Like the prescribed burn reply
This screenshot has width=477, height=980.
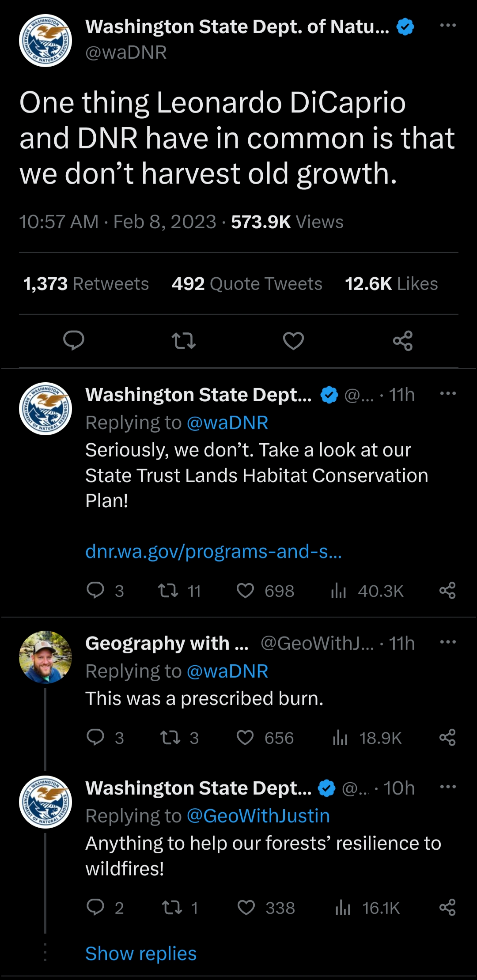coord(245,738)
